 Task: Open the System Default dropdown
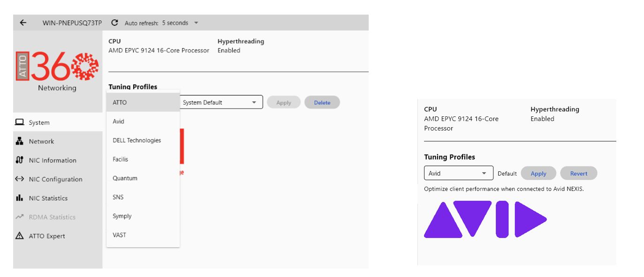tap(221, 102)
